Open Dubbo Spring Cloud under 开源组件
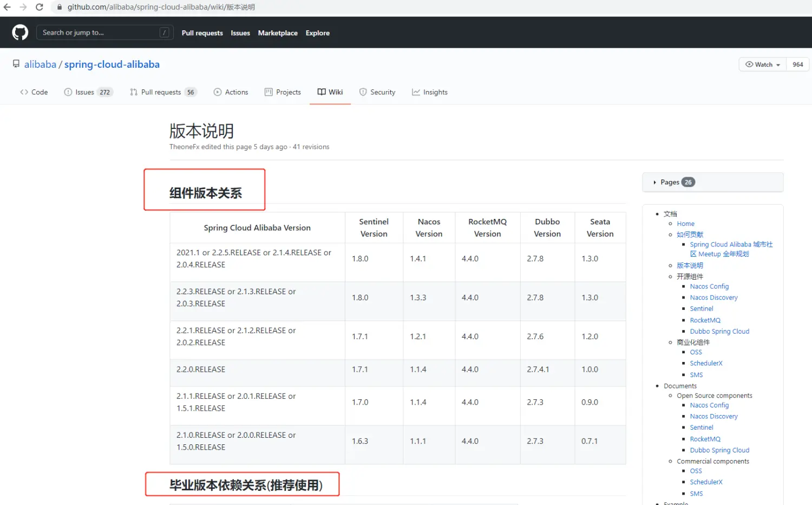 point(719,332)
